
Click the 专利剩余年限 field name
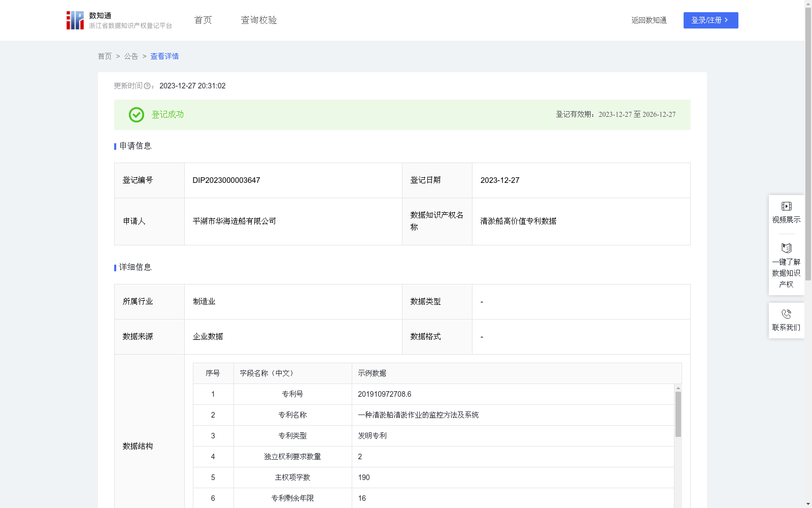coord(292,498)
